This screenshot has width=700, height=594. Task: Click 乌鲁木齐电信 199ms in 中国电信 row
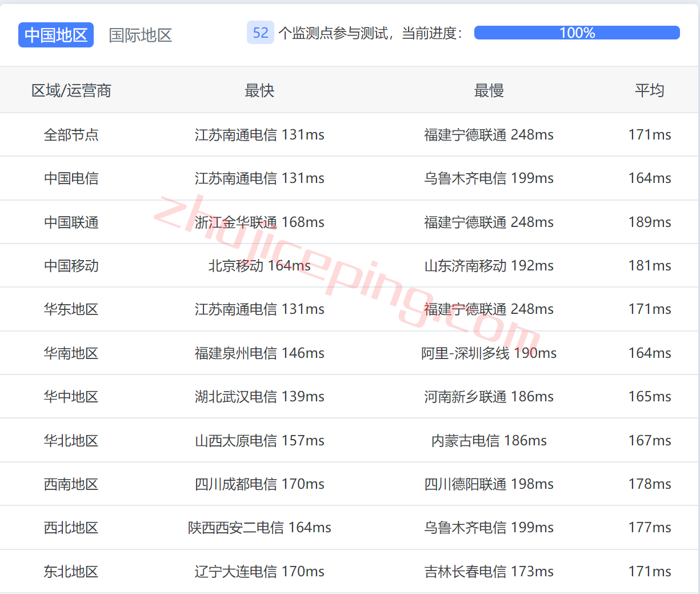coord(489,178)
